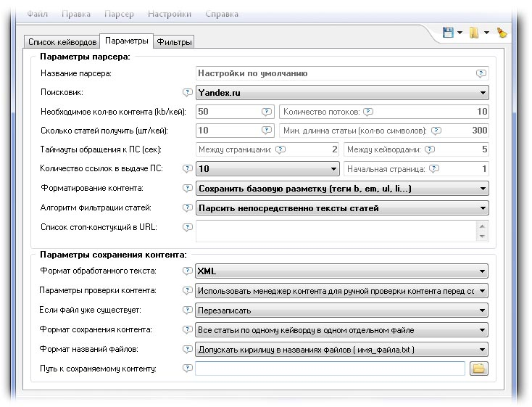Expand the Перезаписать file-exists dropdown
The image size is (532, 407).
(342, 311)
